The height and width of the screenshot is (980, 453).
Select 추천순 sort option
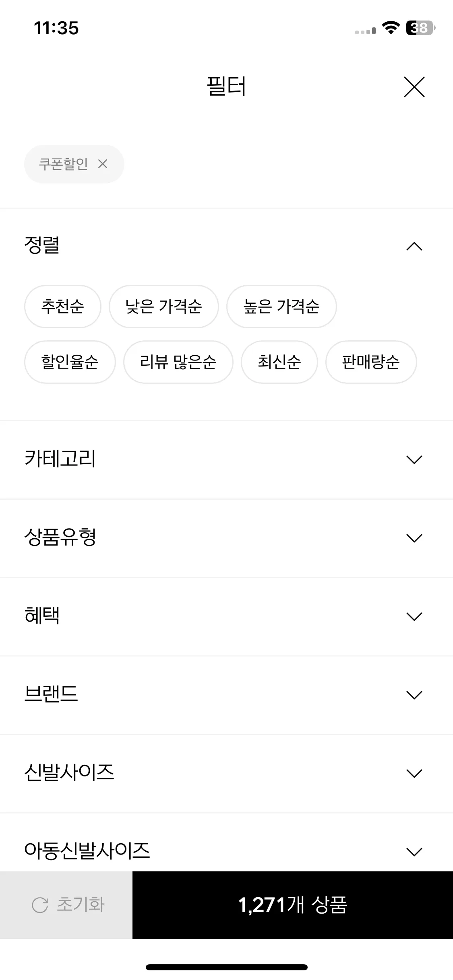click(x=62, y=307)
